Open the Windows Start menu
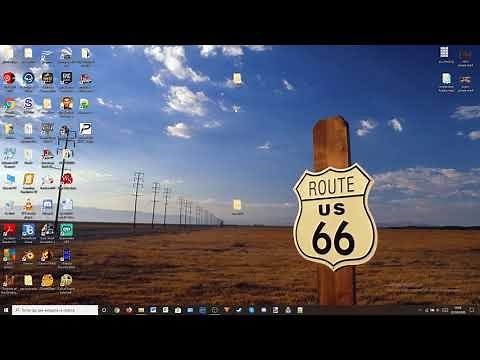The width and height of the screenshot is (480, 360). click(6, 310)
